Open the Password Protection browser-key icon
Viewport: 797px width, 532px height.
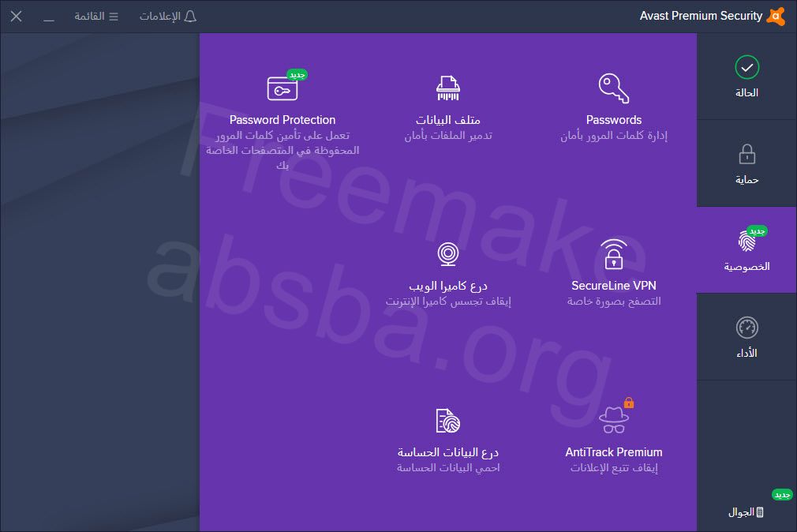point(283,88)
